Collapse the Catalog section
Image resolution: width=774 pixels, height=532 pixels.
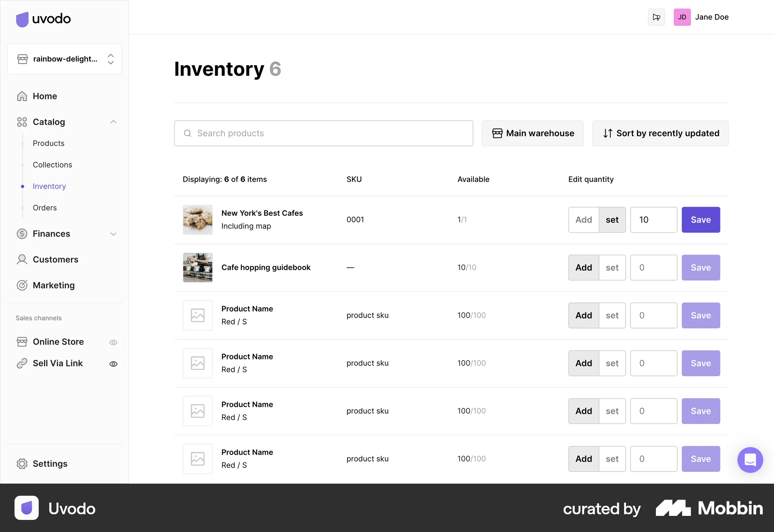click(113, 122)
